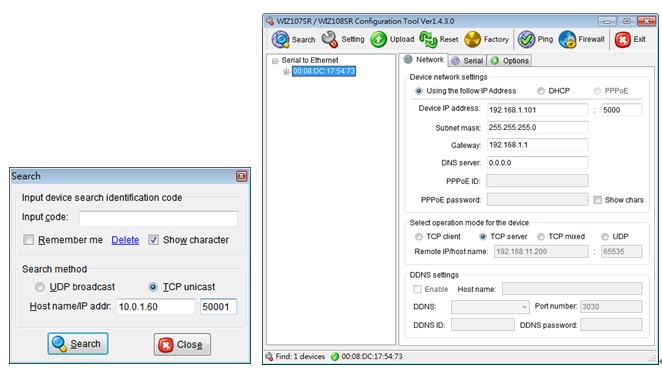Toggle the Remember me checkbox
This screenshot has width=662, height=370.
coord(28,240)
